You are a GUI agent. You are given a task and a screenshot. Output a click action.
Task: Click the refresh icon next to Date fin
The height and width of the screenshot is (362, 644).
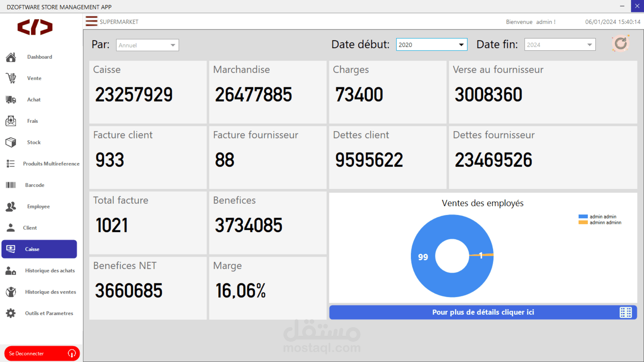[621, 44]
